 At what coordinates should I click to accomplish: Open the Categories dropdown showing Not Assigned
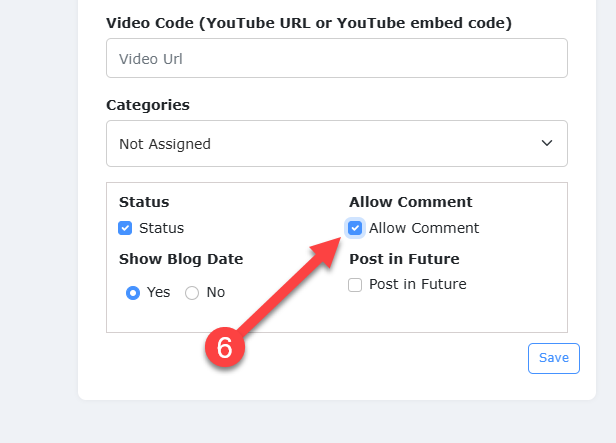tap(336, 144)
